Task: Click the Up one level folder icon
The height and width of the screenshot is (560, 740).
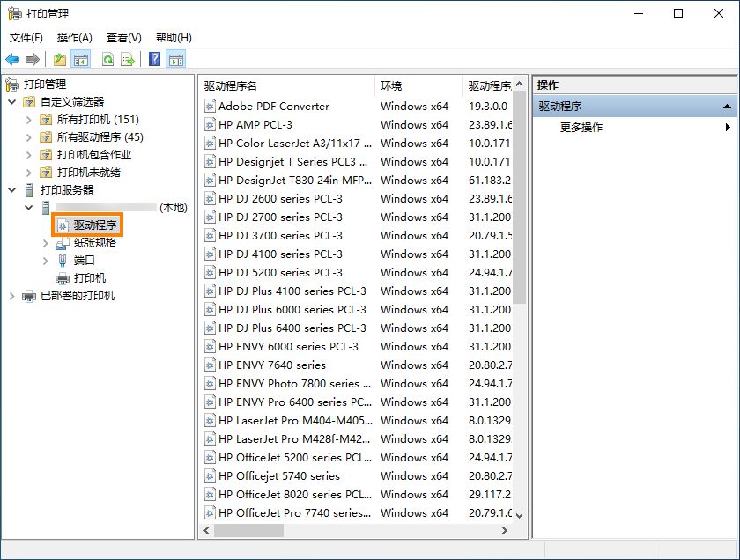Action: pyautogui.click(x=60, y=60)
